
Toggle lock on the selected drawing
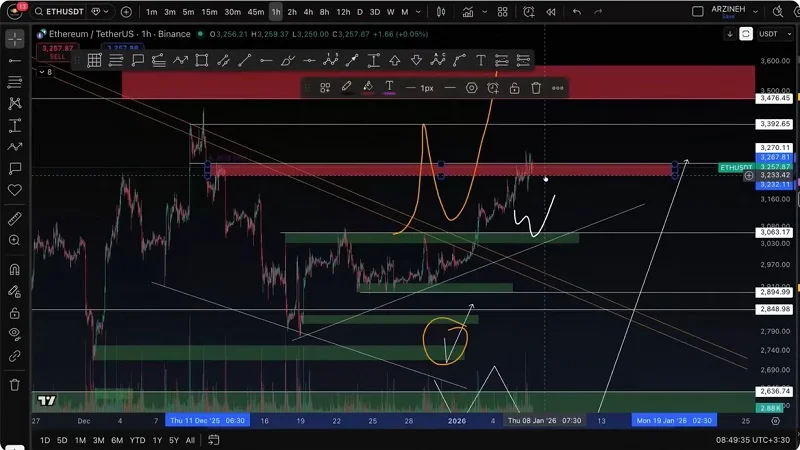pyautogui.click(x=514, y=88)
